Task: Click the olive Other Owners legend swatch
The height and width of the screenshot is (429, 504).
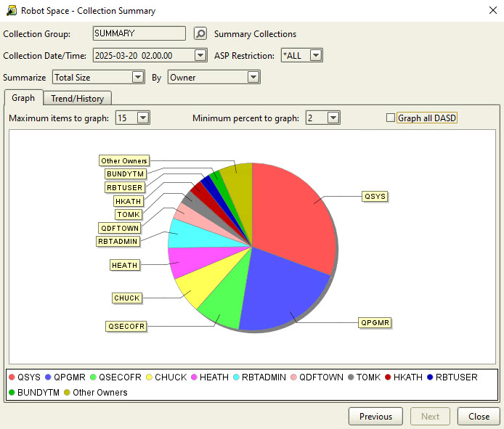Action: point(67,393)
